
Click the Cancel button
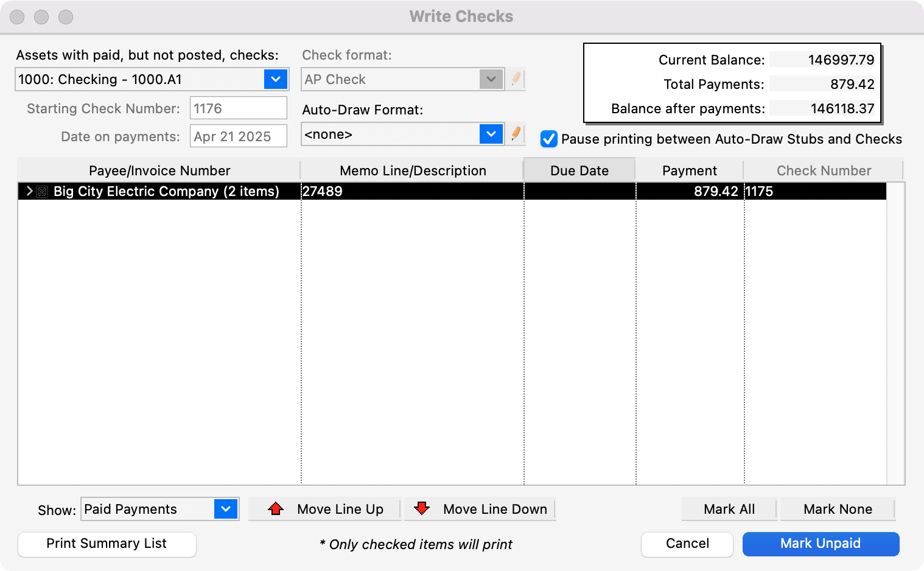687,544
